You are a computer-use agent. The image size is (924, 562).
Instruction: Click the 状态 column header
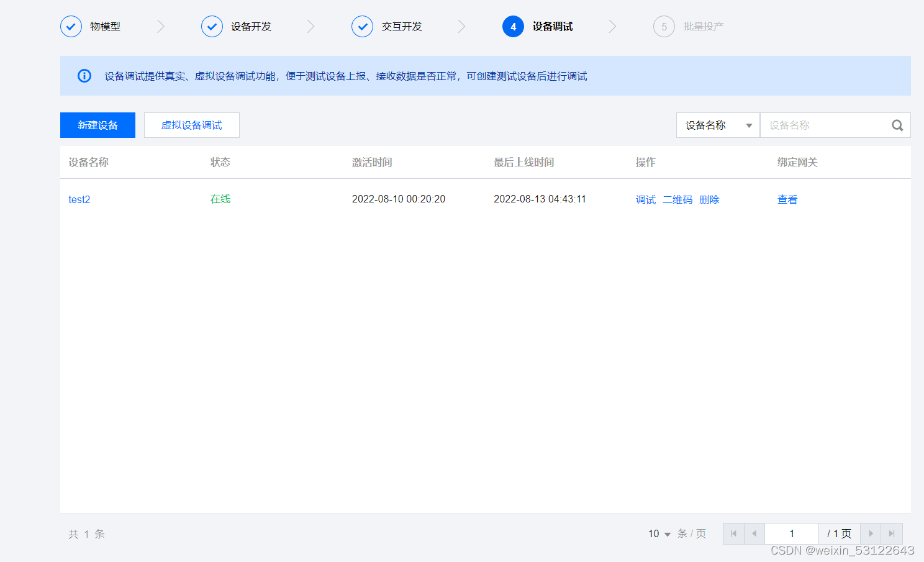[x=220, y=162]
